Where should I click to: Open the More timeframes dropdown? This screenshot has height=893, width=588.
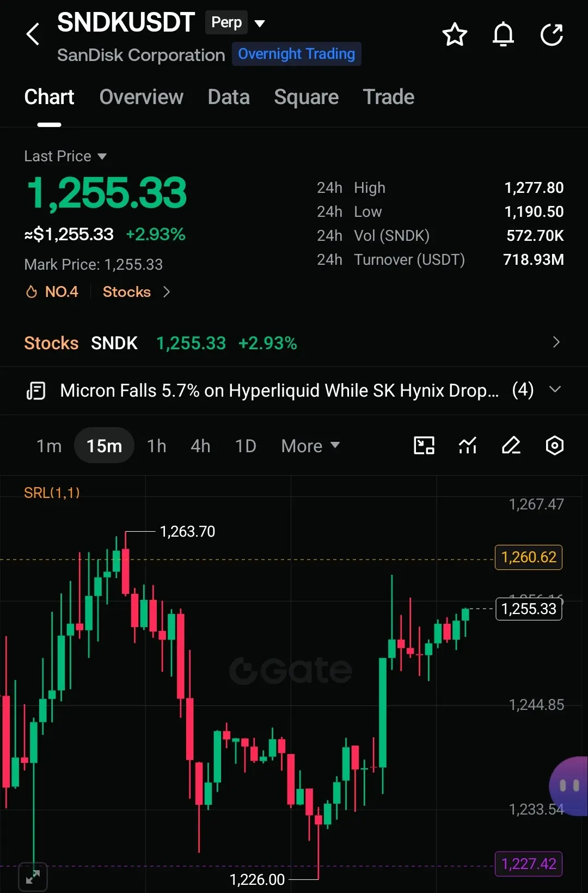click(310, 446)
